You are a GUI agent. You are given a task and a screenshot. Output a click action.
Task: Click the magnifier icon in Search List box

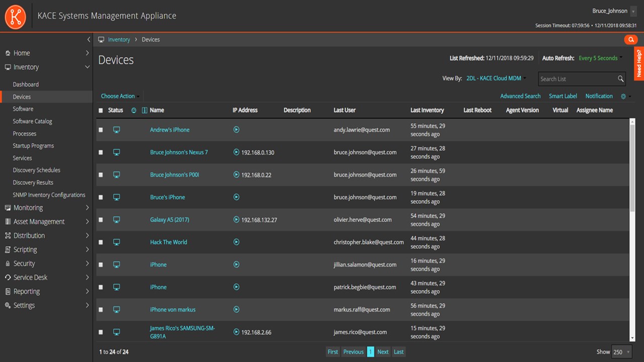tap(621, 79)
